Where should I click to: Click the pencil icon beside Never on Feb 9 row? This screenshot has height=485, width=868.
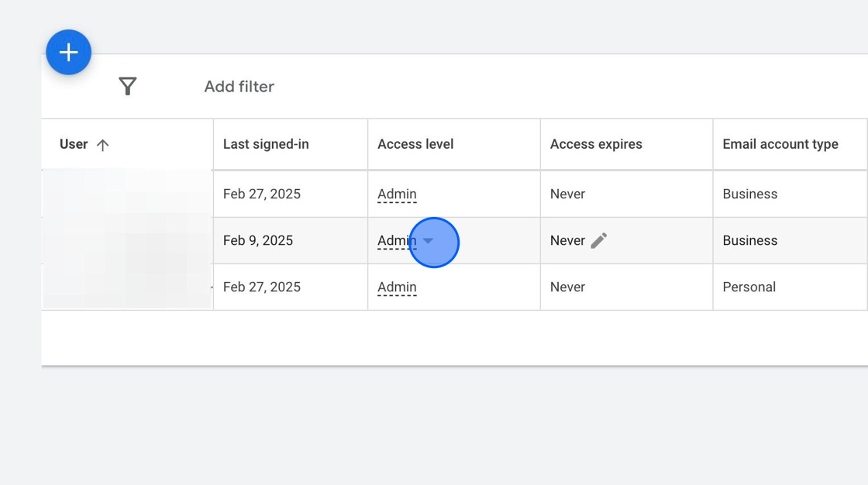point(599,240)
